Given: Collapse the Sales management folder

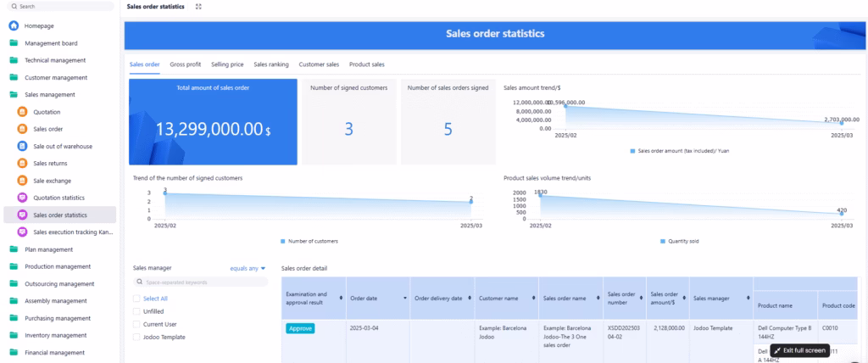Looking at the screenshot, I should click(x=14, y=95).
